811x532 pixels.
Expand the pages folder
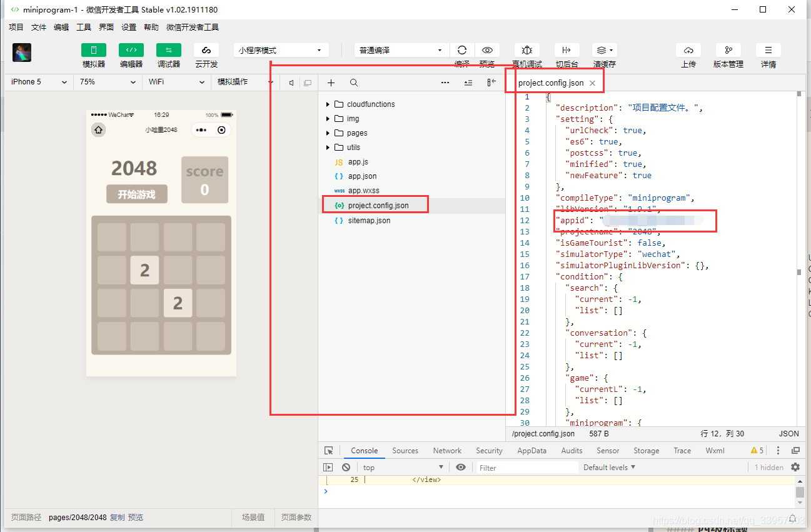coord(328,133)
